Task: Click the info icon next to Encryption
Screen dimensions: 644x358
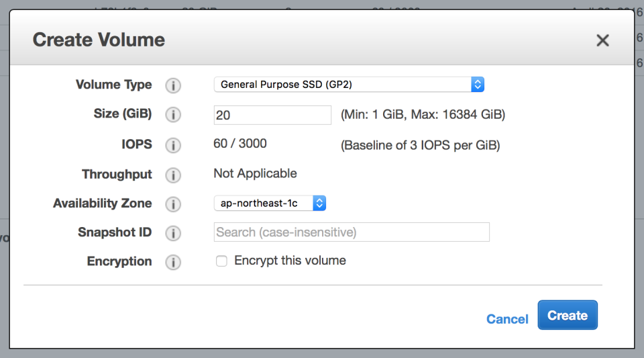Action: pyautogui.click(x=173, y=262)
